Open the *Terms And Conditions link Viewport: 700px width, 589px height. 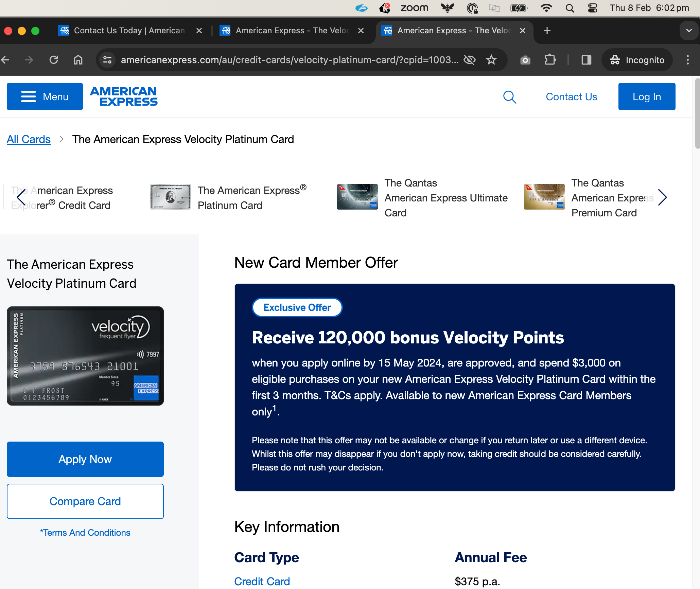pos(85,533)
